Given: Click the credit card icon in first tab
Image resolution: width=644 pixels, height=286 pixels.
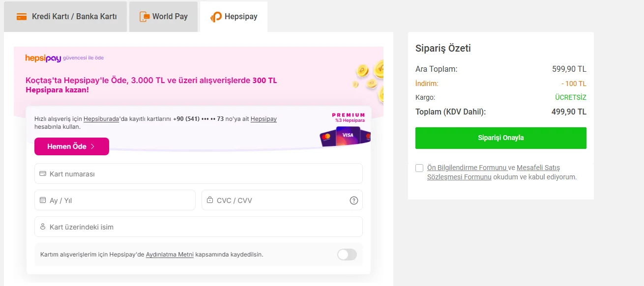Looking at the screenshot, I should 22,17.
